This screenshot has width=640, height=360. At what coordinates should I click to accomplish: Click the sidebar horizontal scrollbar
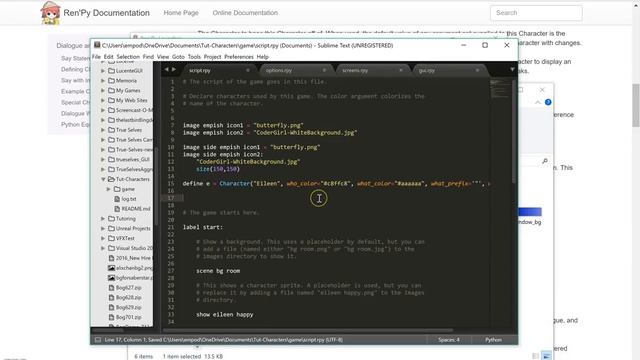point(107,330)
